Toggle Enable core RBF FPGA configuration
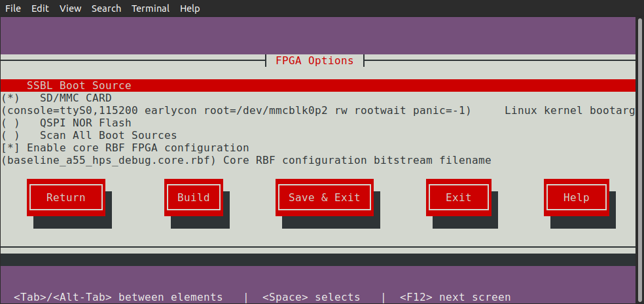This screenshot has height=304, width=644. (x=124, y=148)
